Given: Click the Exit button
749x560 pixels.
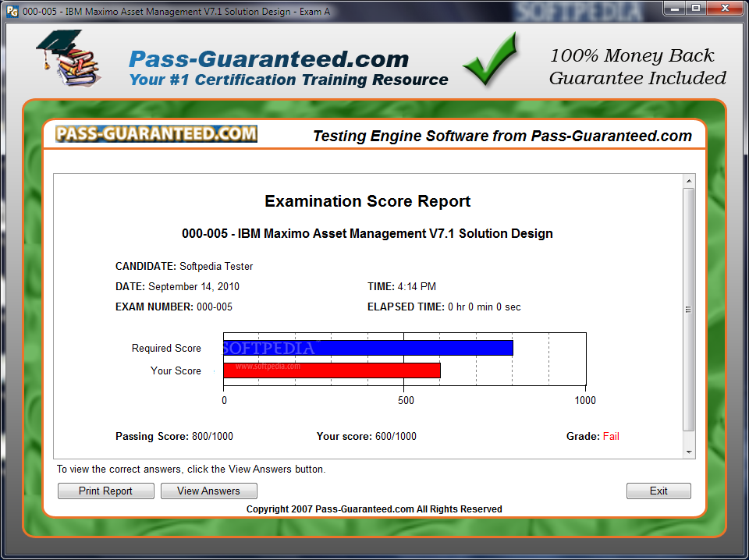Looking at the screenshot, I should click(658, 491).
